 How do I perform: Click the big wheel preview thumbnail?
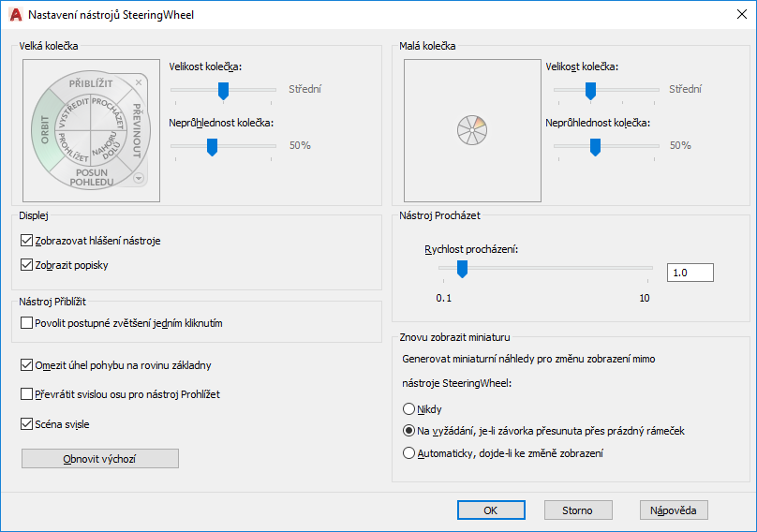coord(91,130)
